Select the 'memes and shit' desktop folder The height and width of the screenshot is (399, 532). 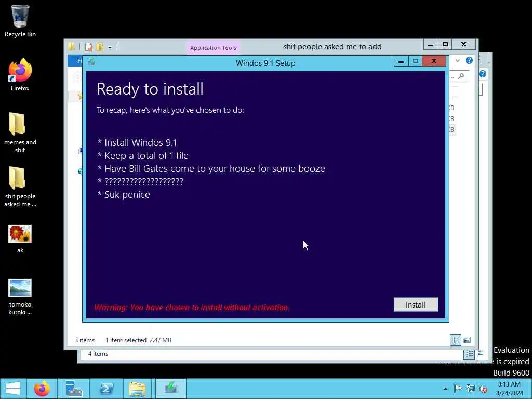click(x=20, y=132)
